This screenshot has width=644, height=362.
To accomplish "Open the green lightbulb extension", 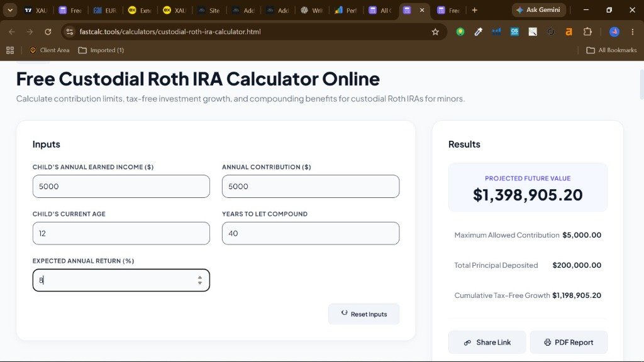I will coord(460,31).
